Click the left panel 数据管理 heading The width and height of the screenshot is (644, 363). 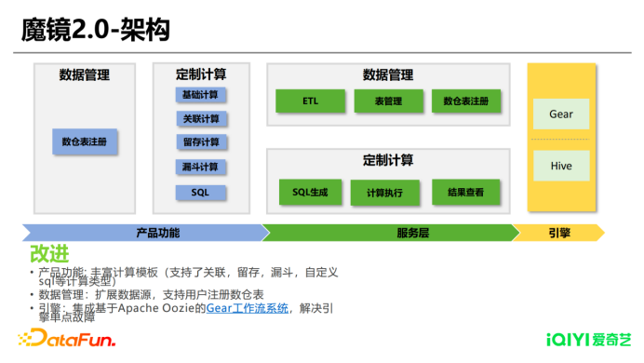85,74
